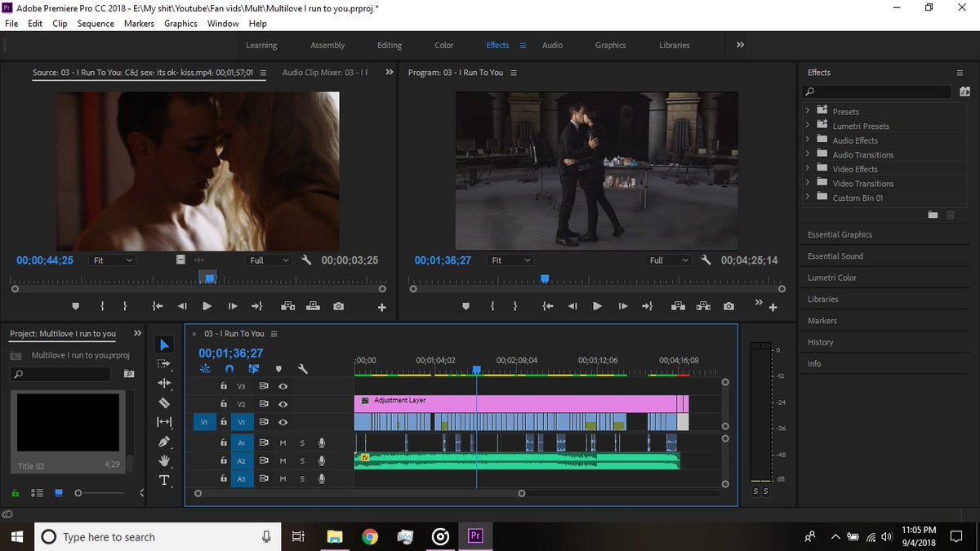980x551 pixels.
Task: Open the Essential Sound panel
Action: (x=835, y=256)
